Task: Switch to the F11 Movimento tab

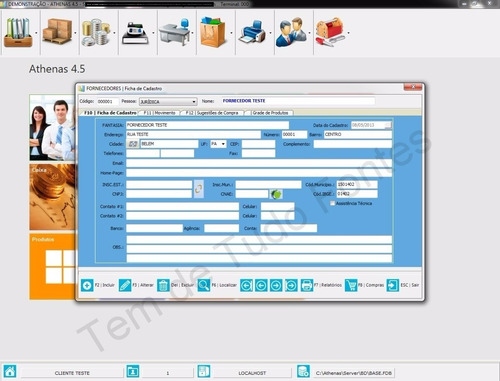Action: (159, 113)
